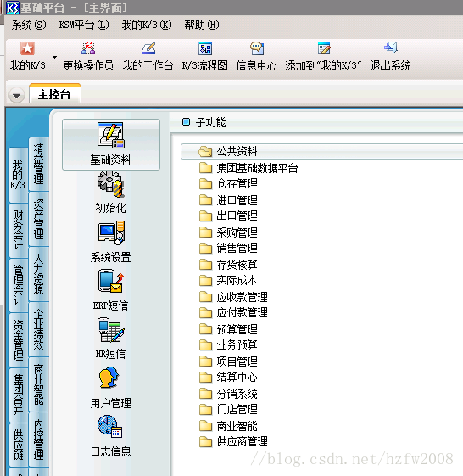The width and height of the screenshot is (463, 476).
Task: Open the 集团基础数据平台 folder
Action: pos(248,168)
